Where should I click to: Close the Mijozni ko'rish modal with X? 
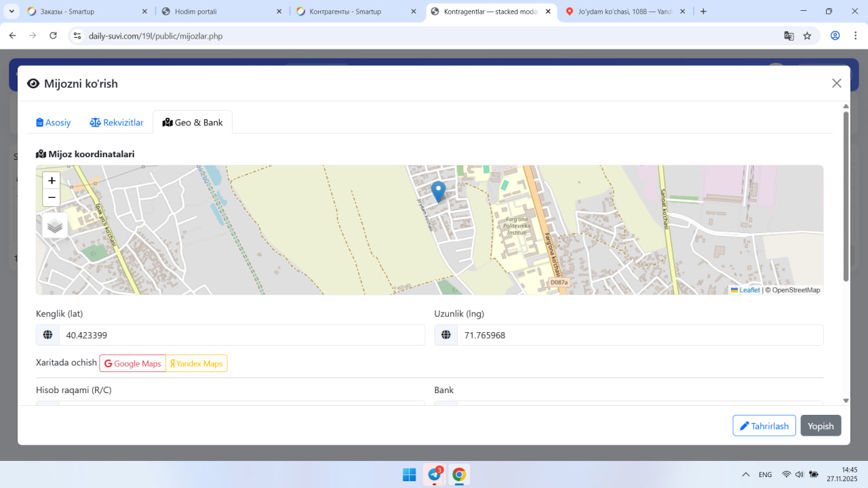[x=836, y=83]
